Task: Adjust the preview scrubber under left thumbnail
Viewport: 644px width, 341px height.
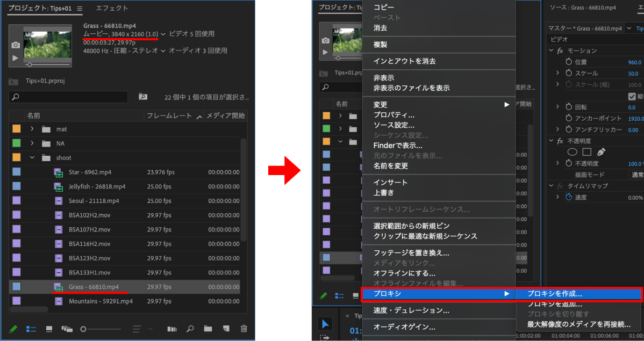Action: click(30, 65)
